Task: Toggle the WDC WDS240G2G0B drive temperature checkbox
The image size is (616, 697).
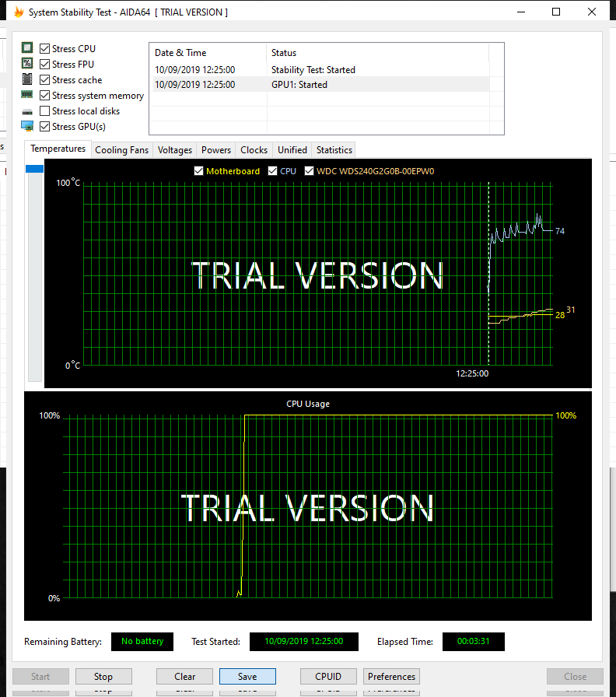Action: [310, 171]
